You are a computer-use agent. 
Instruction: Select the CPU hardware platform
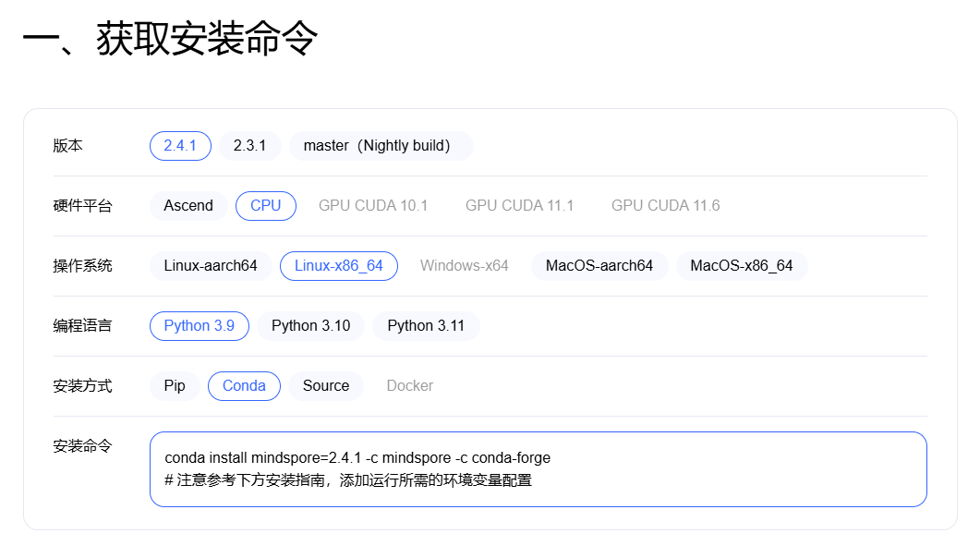coord(266,205)
